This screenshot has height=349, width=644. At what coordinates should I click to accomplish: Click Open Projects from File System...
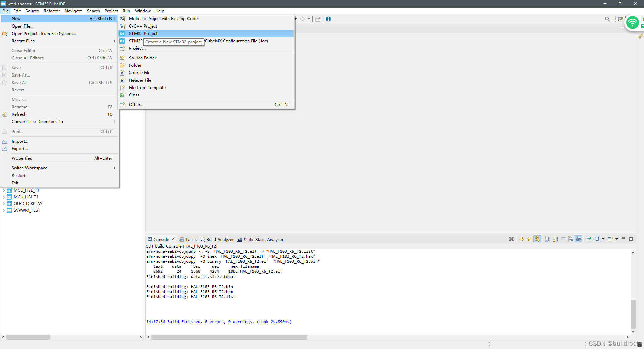(x=60, y=34)
